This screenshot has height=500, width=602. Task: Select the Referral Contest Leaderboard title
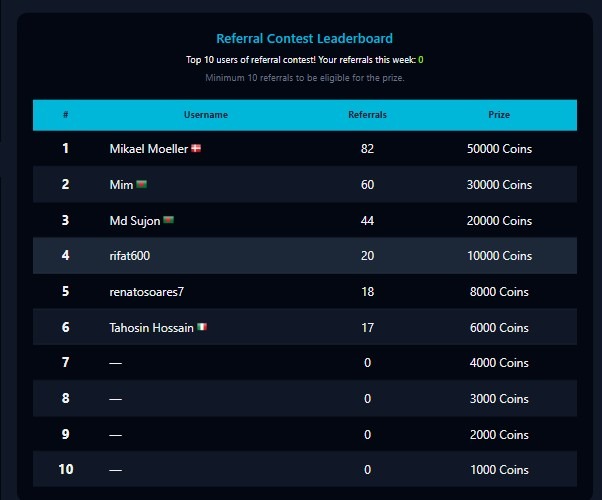pyautogui.click(x=304, y=38)
